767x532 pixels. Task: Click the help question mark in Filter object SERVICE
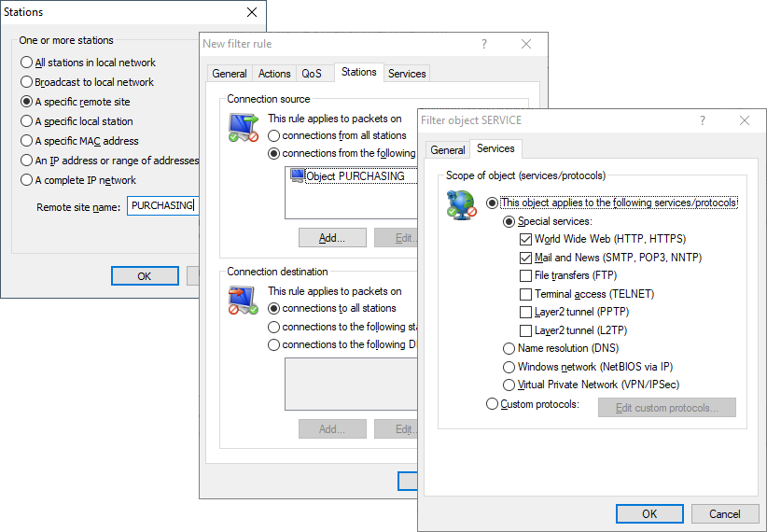point(702,120)
